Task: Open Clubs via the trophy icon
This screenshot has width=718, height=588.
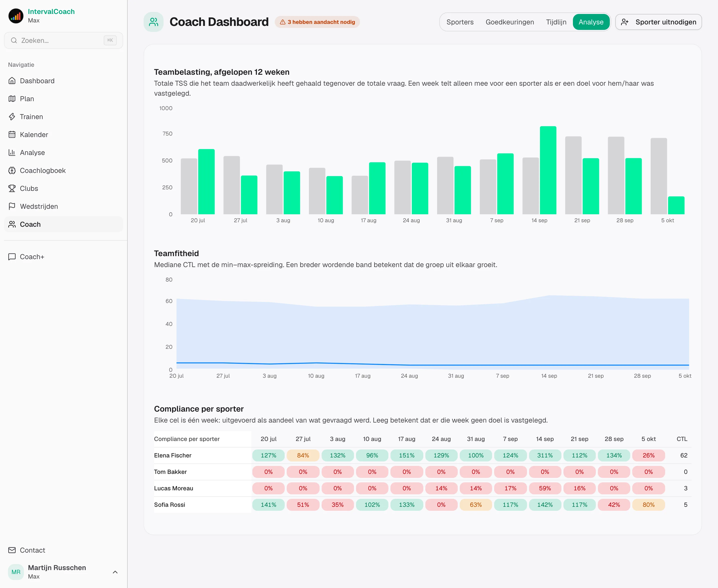Action: click(12, 188)
